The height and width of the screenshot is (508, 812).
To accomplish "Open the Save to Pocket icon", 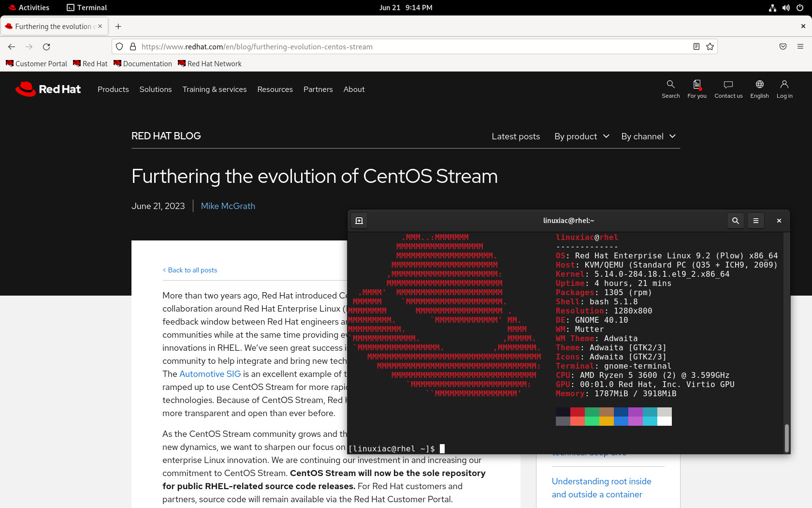I will pos(783,47).
